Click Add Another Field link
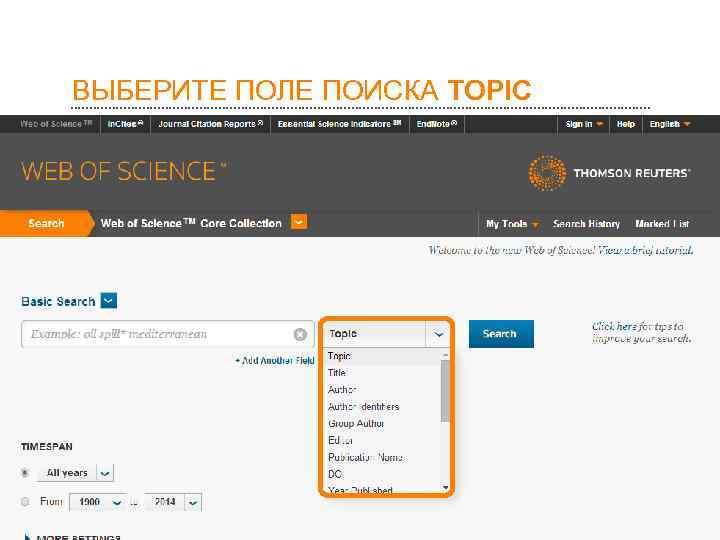The width and height of the screenshot is (720, 540). point(275,361)
